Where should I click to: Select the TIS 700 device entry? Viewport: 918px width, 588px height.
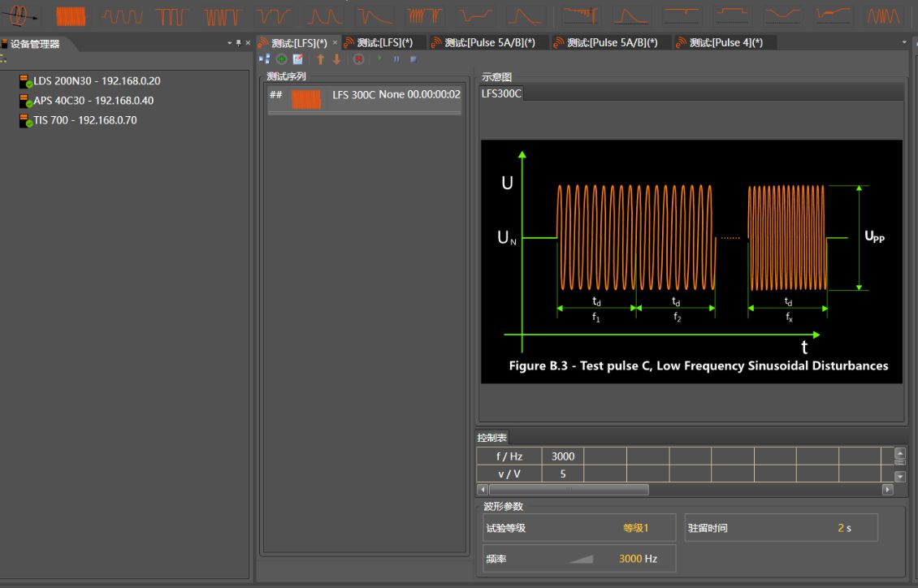point(84,120)
